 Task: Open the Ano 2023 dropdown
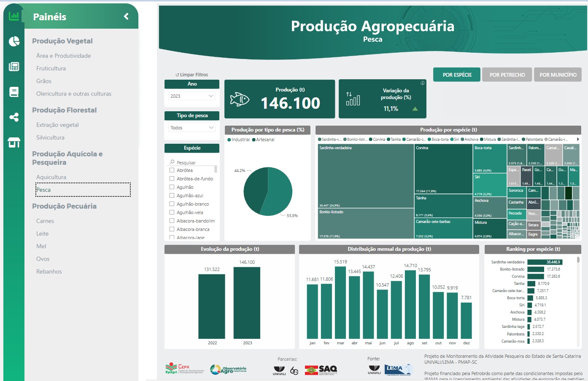coord(192,96)
